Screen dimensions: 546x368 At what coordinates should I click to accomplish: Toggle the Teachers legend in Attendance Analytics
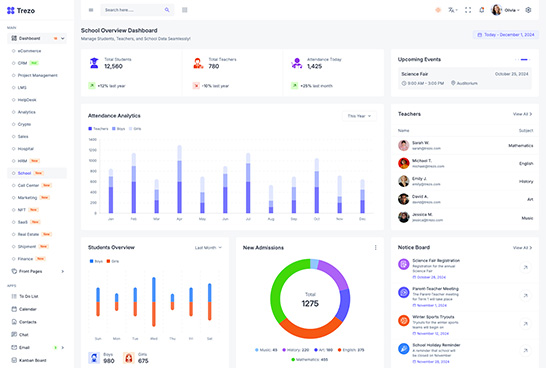coord(98,129)
